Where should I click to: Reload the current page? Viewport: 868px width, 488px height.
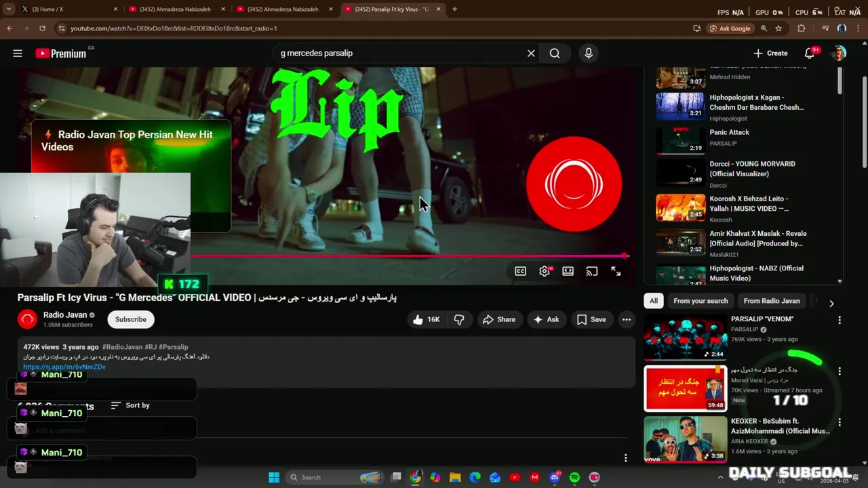pos(42,28)
